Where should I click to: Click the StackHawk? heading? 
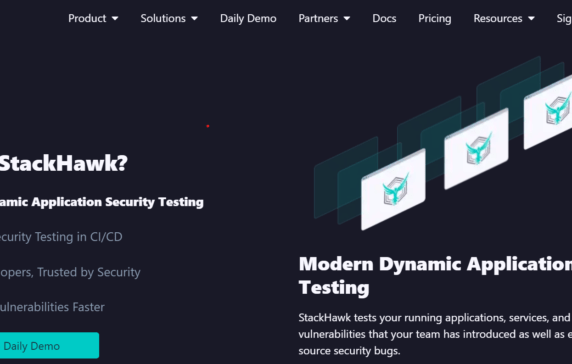63,163
